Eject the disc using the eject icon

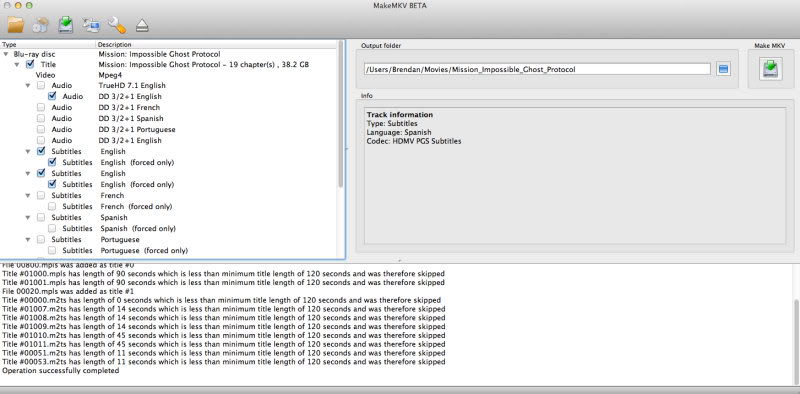tap(142, 26)
